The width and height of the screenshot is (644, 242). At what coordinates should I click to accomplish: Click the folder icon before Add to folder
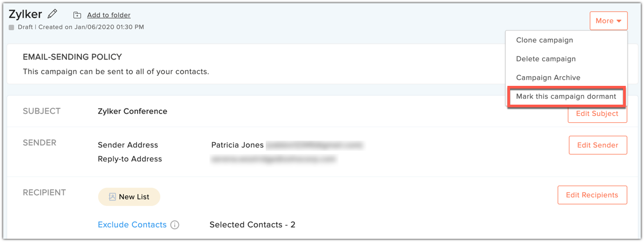click(77, 15)
